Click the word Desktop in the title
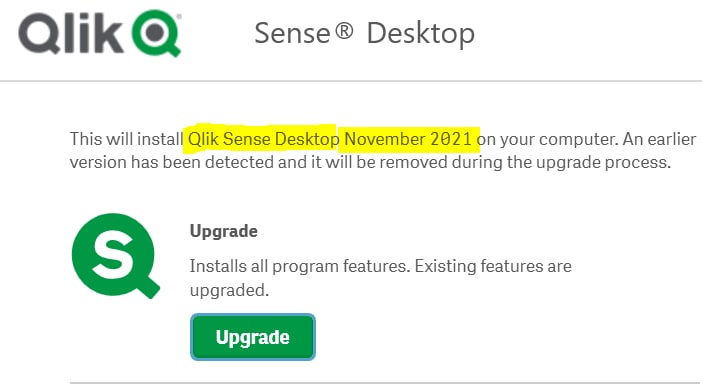This screenshot has height=392, width=702. 421,34
